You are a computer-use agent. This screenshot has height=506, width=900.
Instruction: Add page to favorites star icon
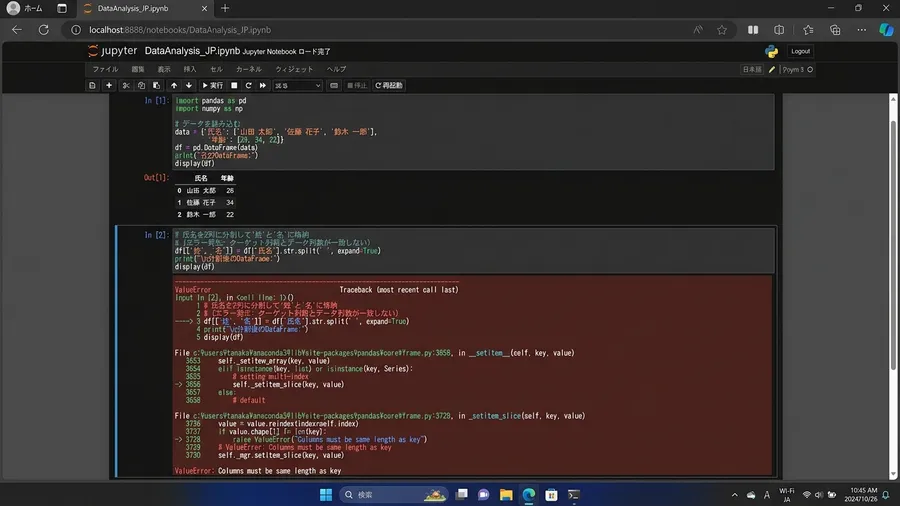pyautogui.click(x=722, y=30)
